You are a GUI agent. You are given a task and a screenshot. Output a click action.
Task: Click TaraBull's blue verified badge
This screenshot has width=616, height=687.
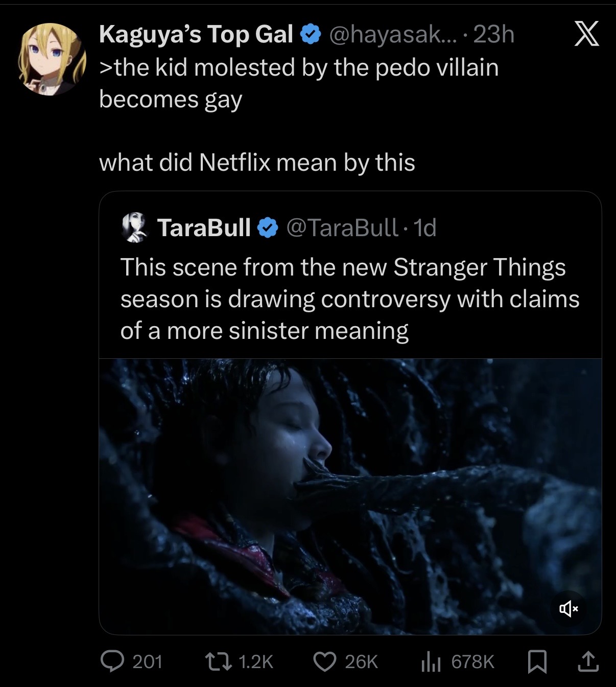(268, 228)
